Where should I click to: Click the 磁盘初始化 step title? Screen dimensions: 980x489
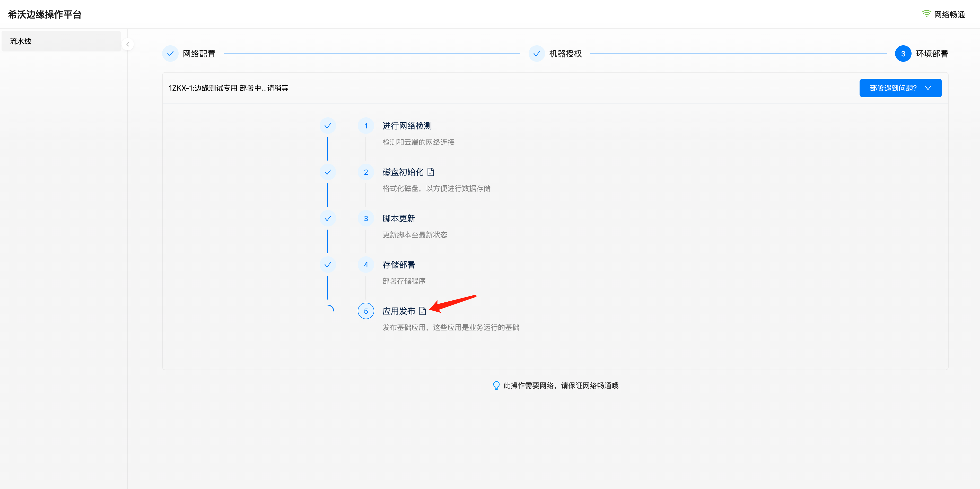(403, 172)
